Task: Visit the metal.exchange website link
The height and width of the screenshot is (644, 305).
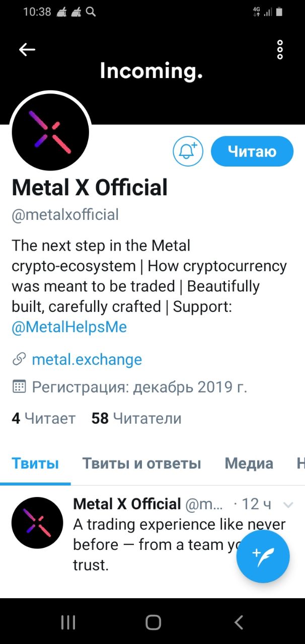Action: (x=87, y=360)
